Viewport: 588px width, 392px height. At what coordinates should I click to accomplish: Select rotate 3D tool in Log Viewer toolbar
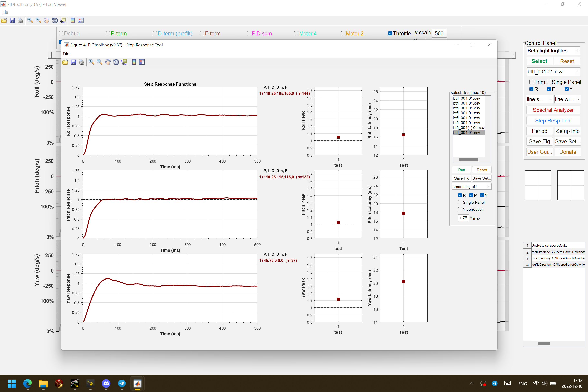55,20
